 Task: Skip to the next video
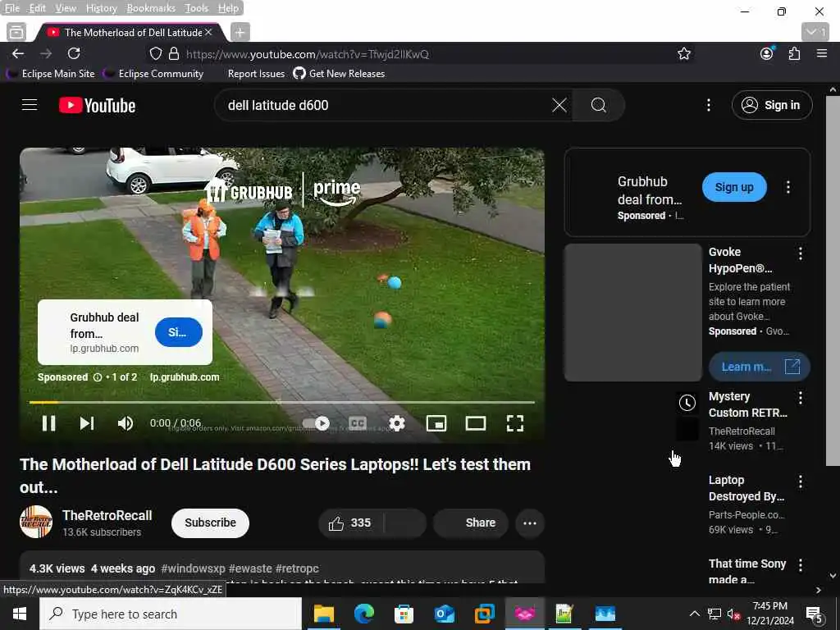tap(87, 423)
